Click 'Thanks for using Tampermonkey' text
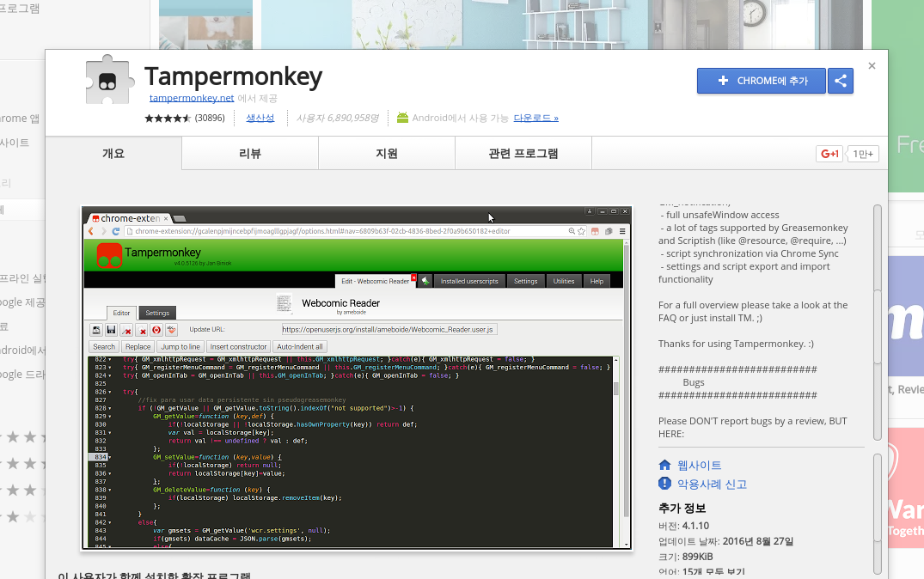This screenshot has height=579, width=924. (736, 344)
